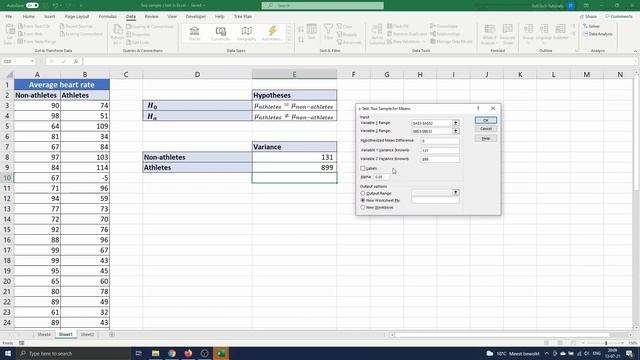Select cell B10 containing -5
Image resolution: width=640 pixels, height=360 pixels.
[x=85, y=178]
